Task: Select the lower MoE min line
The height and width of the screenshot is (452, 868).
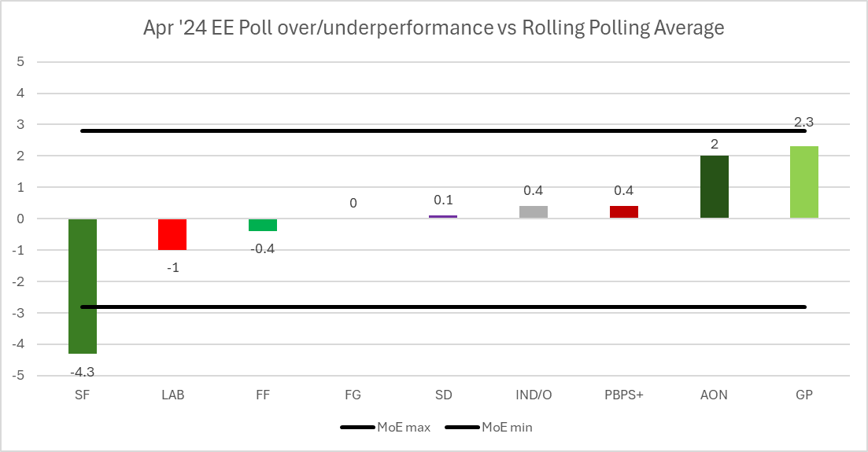Action: (x=354, y=307)
